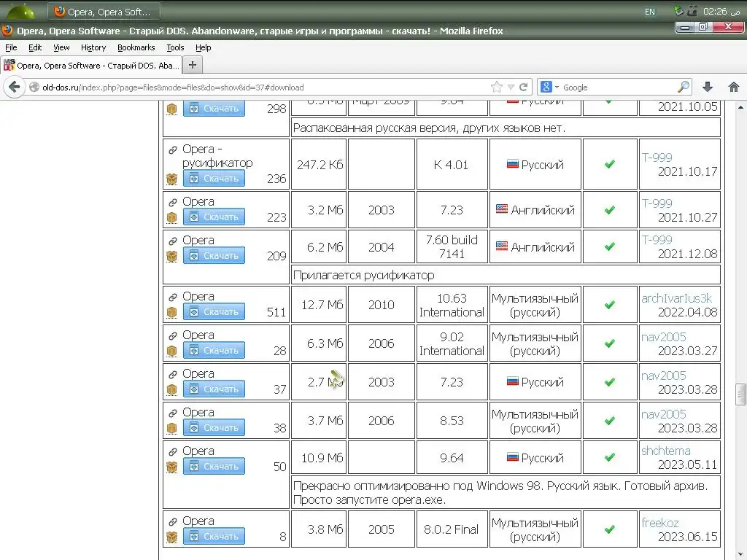Go to Firefox home page icon
The image size is (747, 560).
pyautogui.click(x=734, y=87)
